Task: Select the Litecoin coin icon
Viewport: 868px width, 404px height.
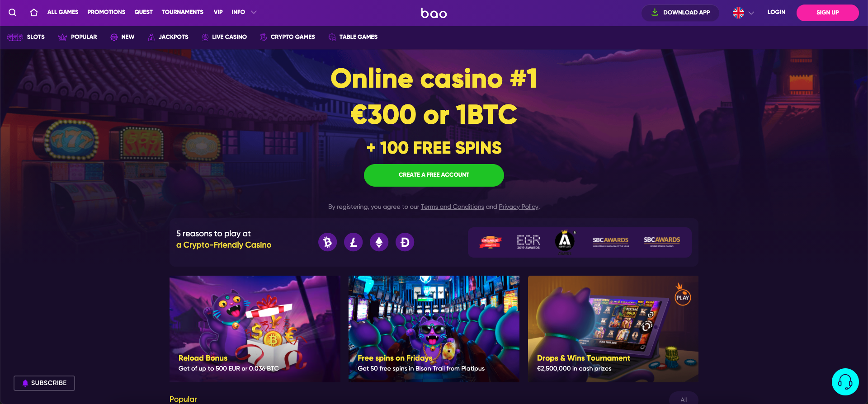Action: point(354,243)
